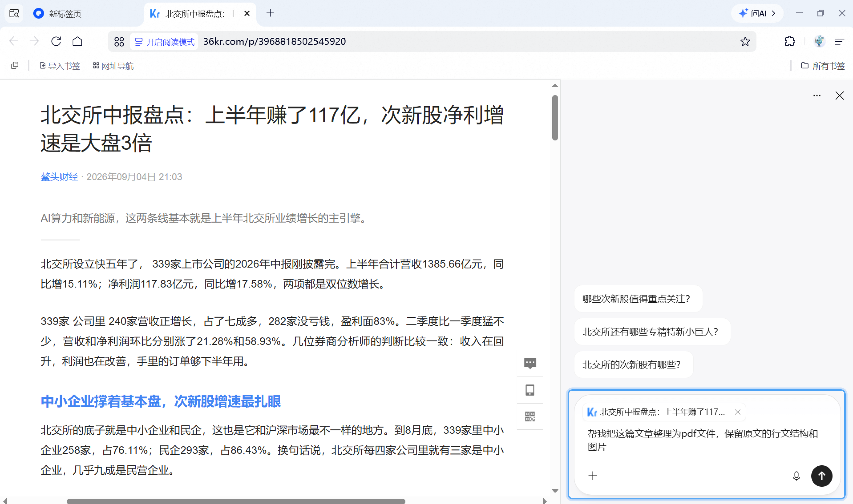Send the prompt with arrow button
This screenshot has height=504, width=853.
click(821, 476)
